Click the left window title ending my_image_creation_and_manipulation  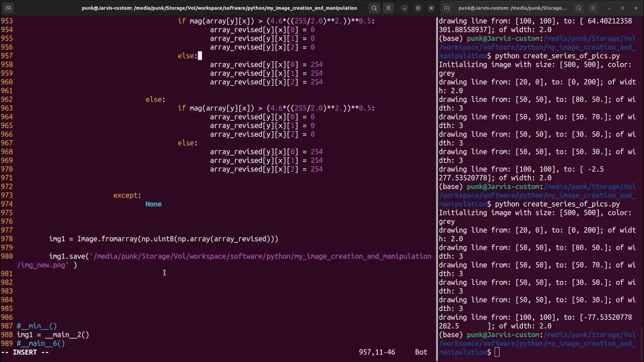tap(219, 8)
